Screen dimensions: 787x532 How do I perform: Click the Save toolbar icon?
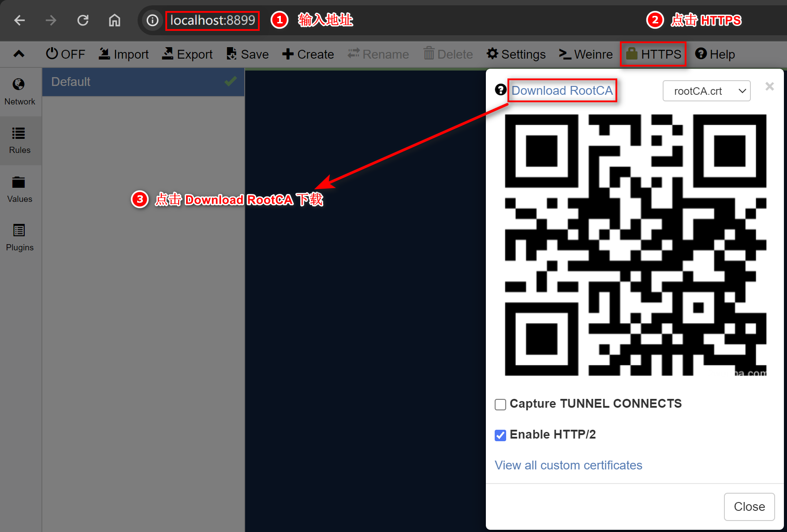tap(231, 54)
